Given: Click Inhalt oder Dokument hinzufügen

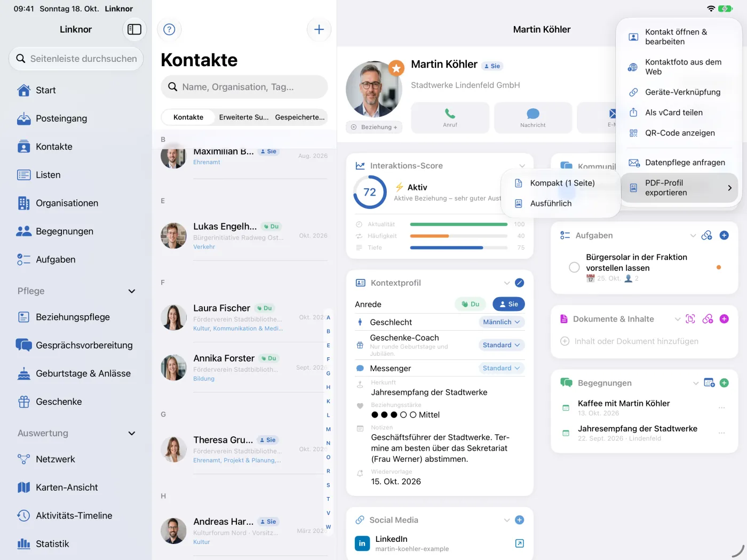Looking at the screenshot, I should (630, 341).
